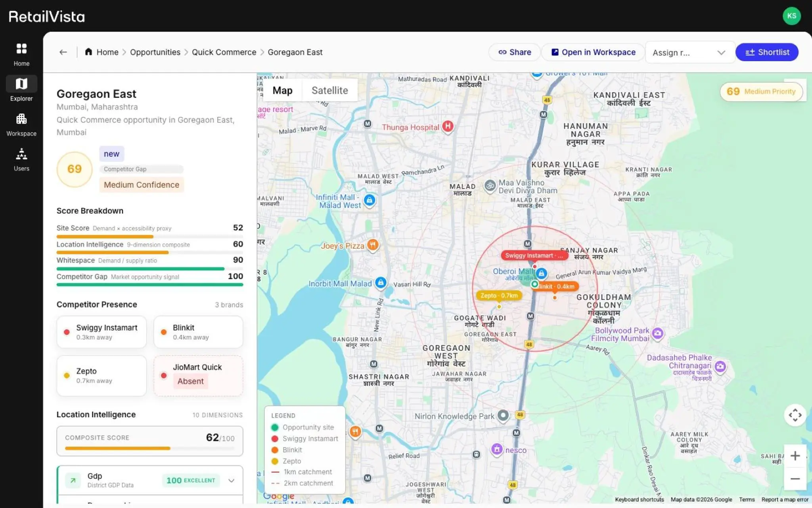Click the Zepto competitor card
Screen dimensions: 812x508
pos(101,375)
